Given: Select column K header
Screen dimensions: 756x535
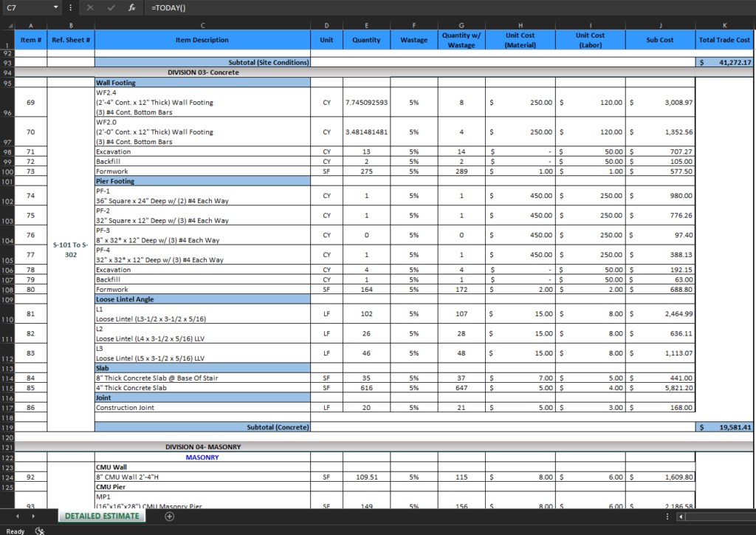Looking at the screenshot, I should coord(724,25).
